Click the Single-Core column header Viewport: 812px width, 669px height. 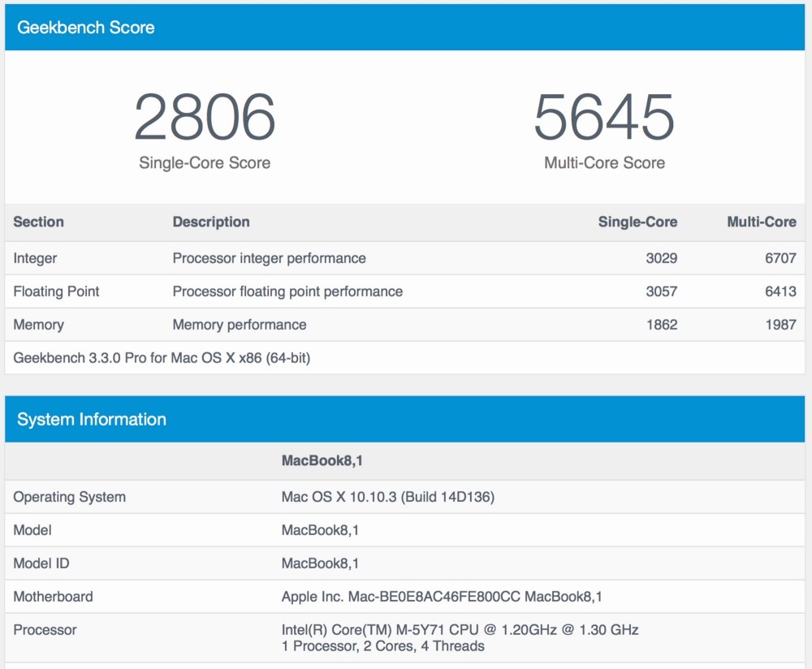(x=637, y=222)
